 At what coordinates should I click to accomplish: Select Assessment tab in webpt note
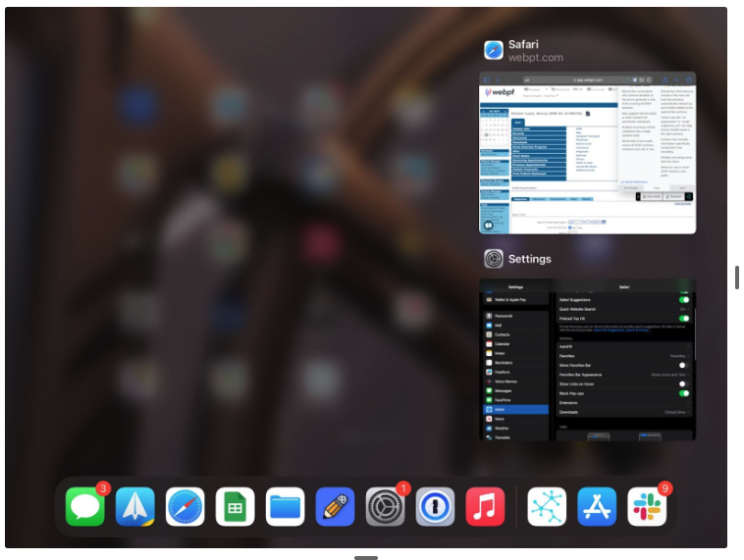[558, 199]
